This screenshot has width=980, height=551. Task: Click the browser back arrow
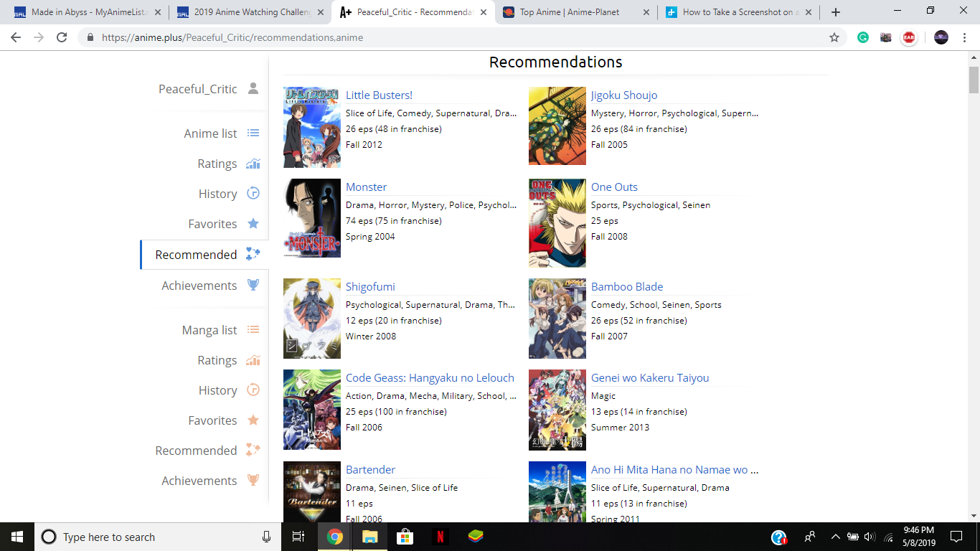point(16,37)
